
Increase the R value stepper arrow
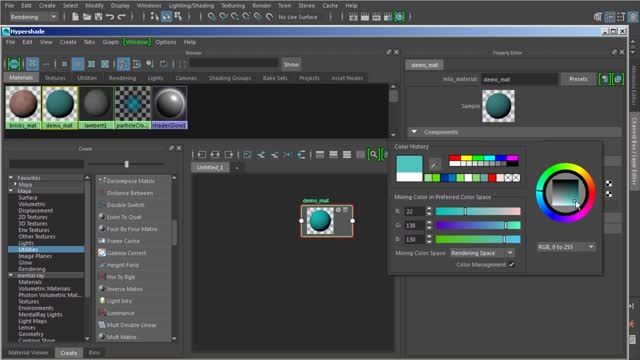tap(429, 209)
